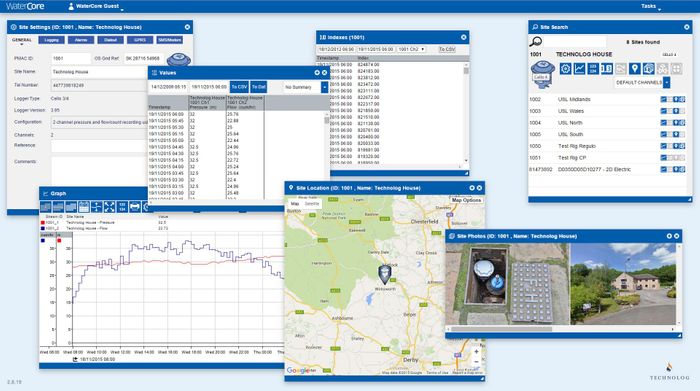Screen dimensions: 700x391
Task: Click second chart style icon in Graph toolbar
Action: [58, 207]
